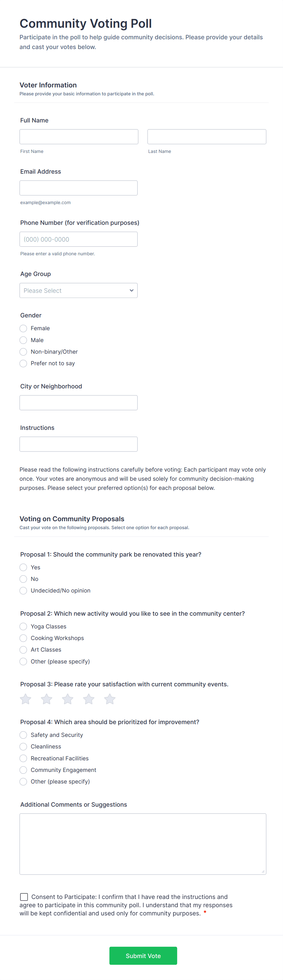Give a four-star satisfaction rating

89,699
